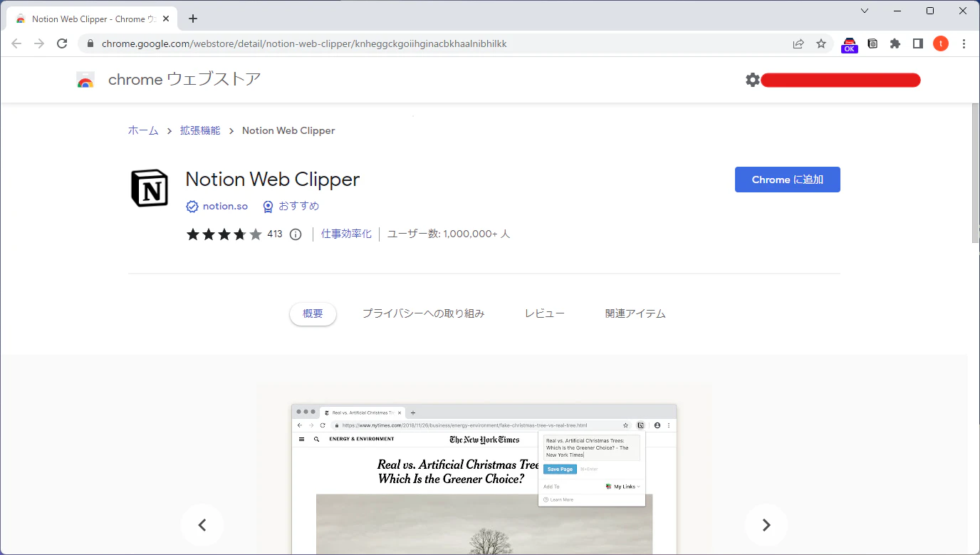Click the lock icon in address bar
The height and width of the screenshot is (555, 980).
90,43
